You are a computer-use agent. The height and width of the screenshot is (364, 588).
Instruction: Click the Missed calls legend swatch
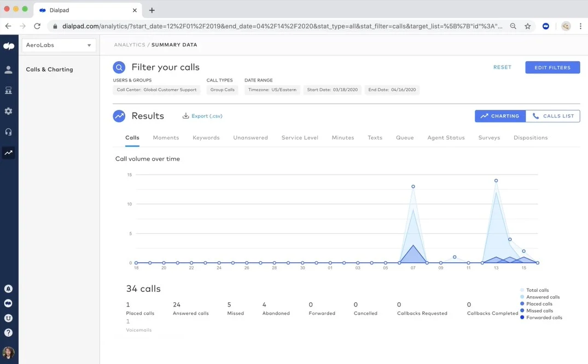coord(522,310)
